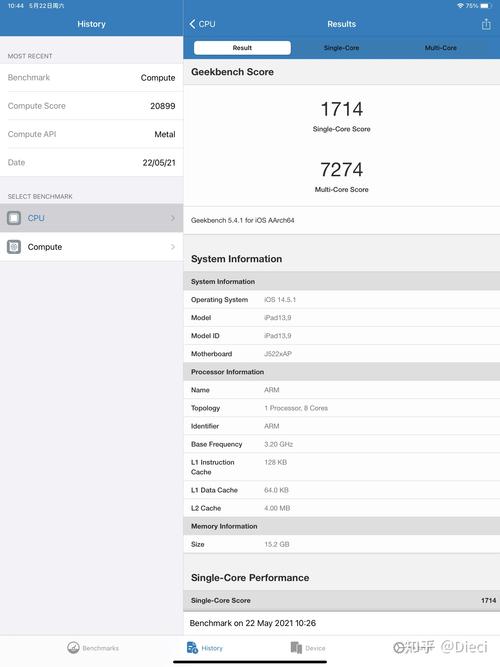Click the Compute API value Metal
Screen dimensions: 500x667
(165, 134)
